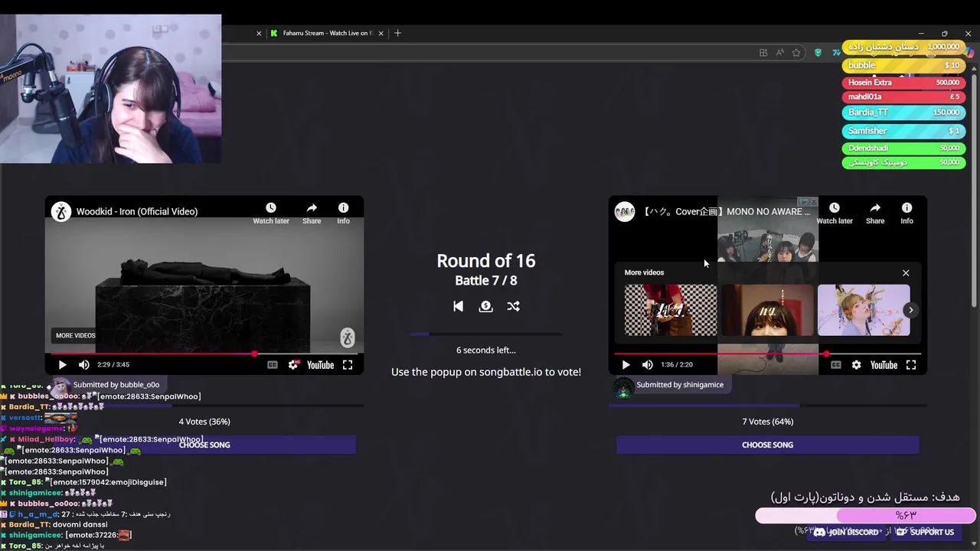Join Discord button at bottom
The image size is (980, 551).
[845, 532]
